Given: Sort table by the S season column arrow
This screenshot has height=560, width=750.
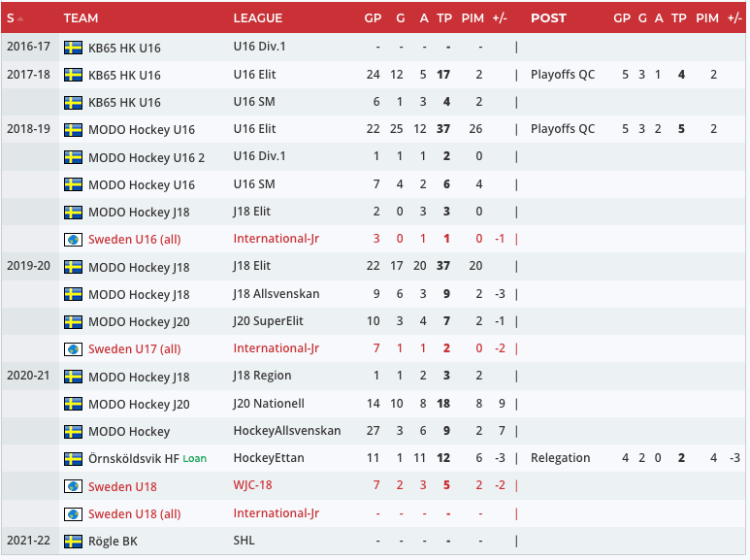Looking at the screenshot, I should [20, 18].
